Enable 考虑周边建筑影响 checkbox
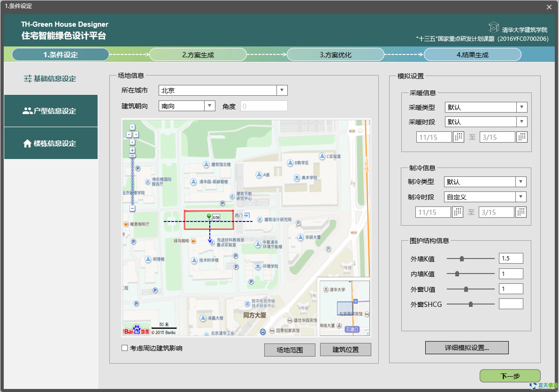559x392 pixels. (x=124, y=348)
